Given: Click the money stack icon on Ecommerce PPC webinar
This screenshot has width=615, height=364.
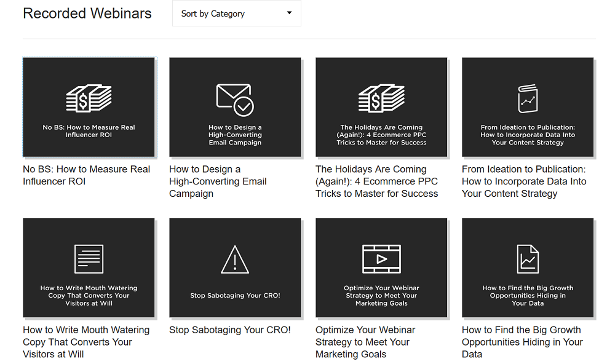Looking at the screenshot, I should [381, 98].
